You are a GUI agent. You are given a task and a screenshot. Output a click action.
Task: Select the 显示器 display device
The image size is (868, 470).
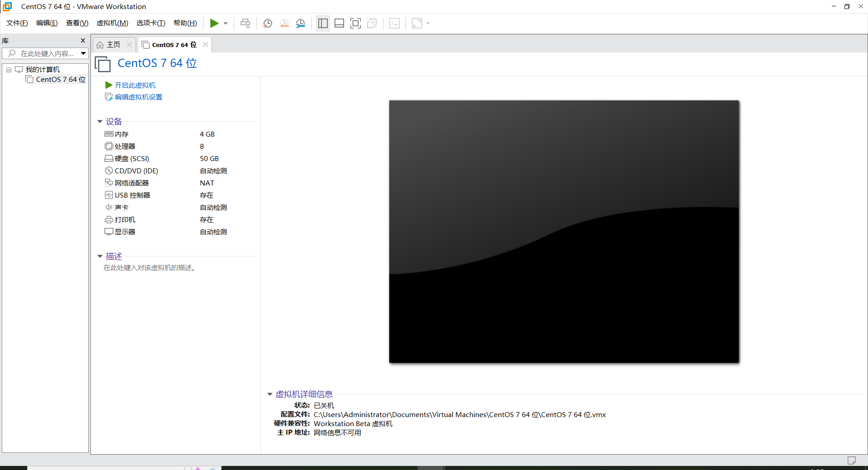(x=125, y=232)
